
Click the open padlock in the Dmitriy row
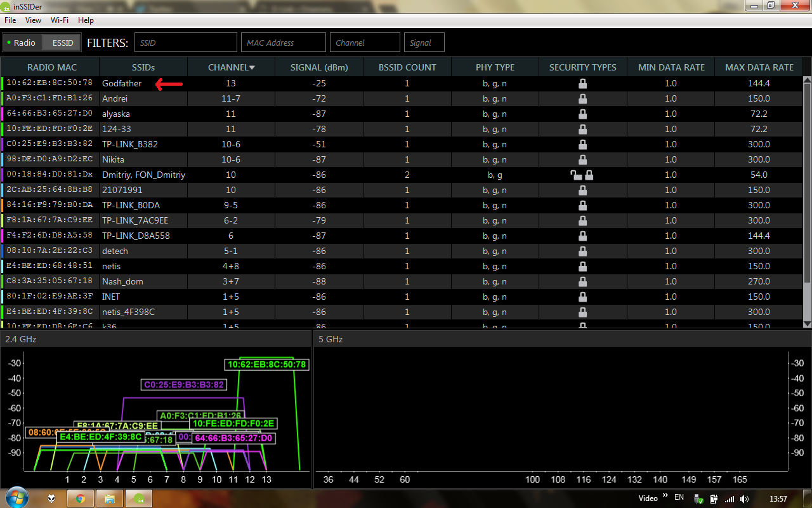point(576,175)
